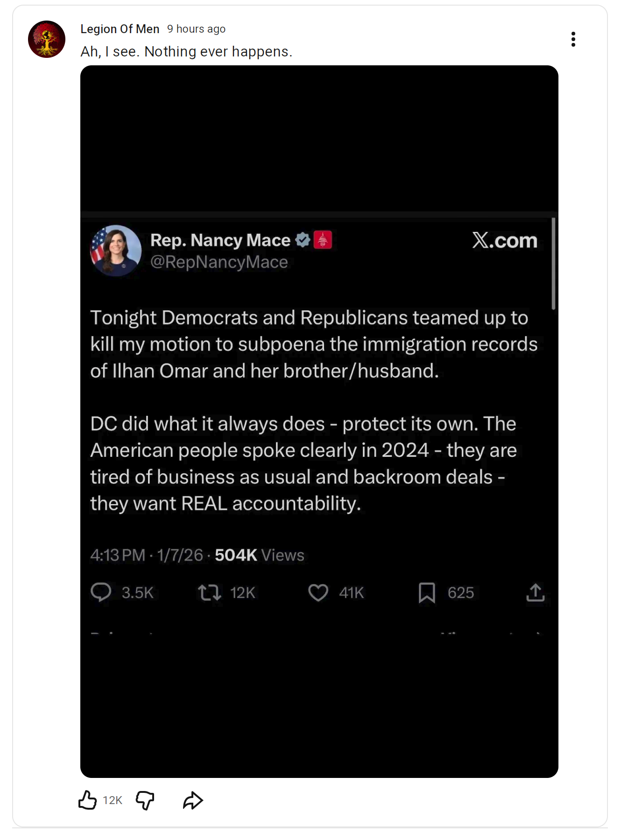Click the Legion Of Men channel name
Screen dimensions: 621x840
(120, 29)
